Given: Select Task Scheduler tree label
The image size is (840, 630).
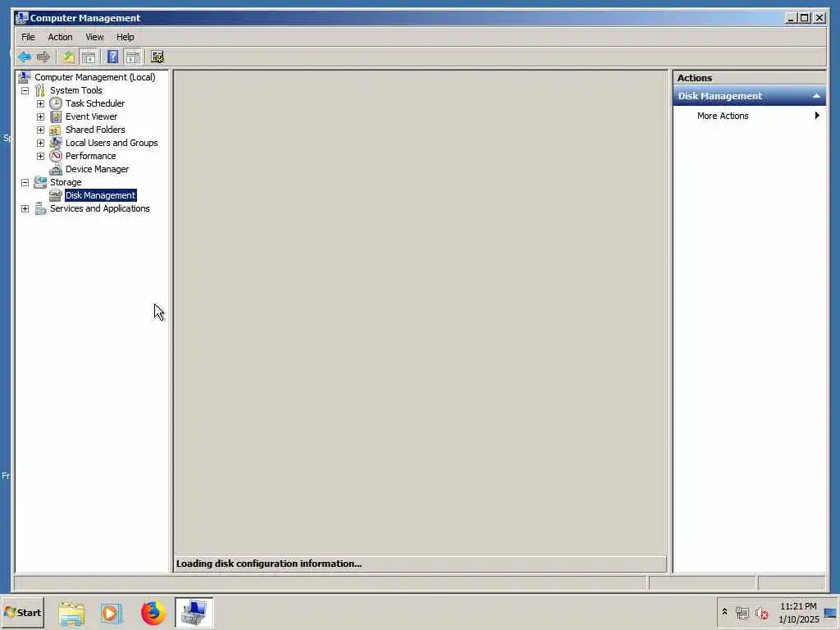Looking at the screenshot, I should pyautogui.click(x=95, y=103).
